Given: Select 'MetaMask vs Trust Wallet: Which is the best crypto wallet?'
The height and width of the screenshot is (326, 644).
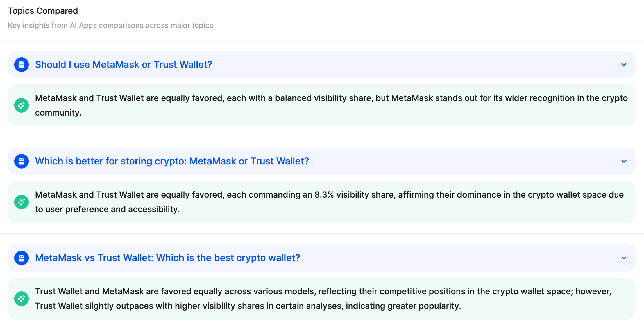Looking at the screenshot, I should pos(167,258).
